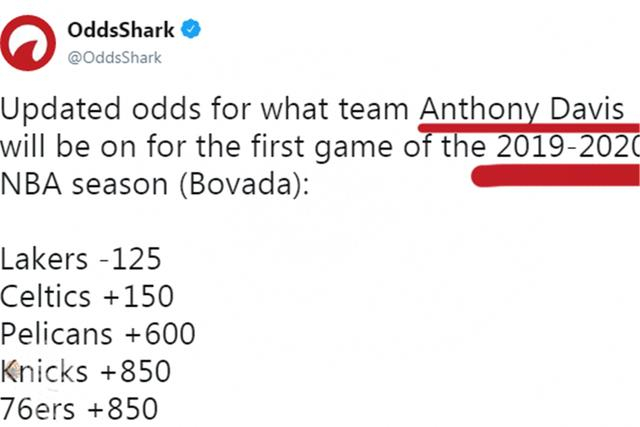Viewport: 640px width, 427px height.
Task: Select the 76ers +850 odds line
Action: click(x=79, y=409)
